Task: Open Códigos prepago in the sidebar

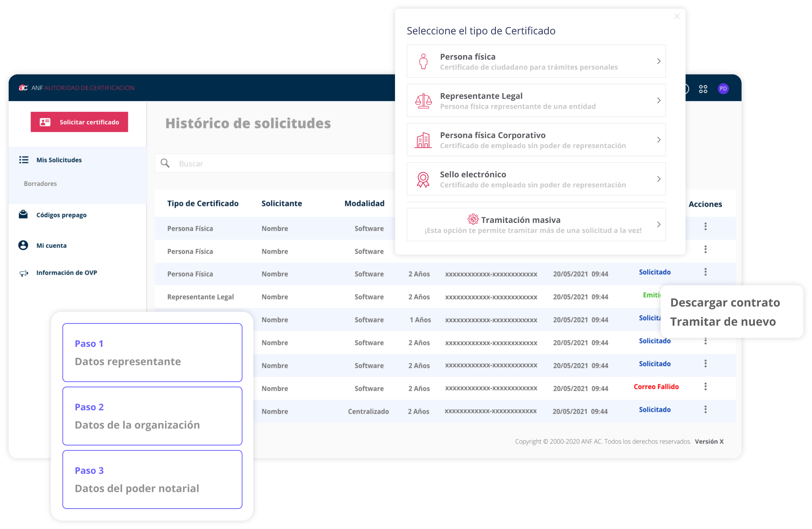Action: (x=61, y=215)
